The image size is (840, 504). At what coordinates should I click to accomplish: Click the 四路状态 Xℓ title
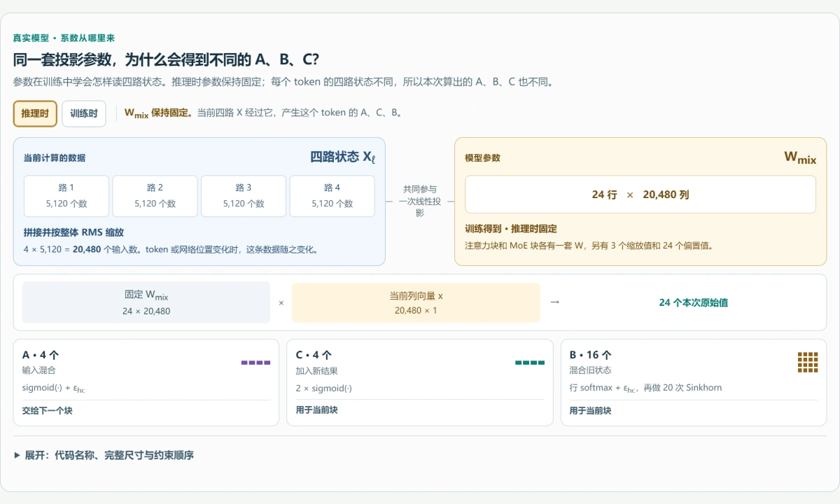tap(342, 157)
